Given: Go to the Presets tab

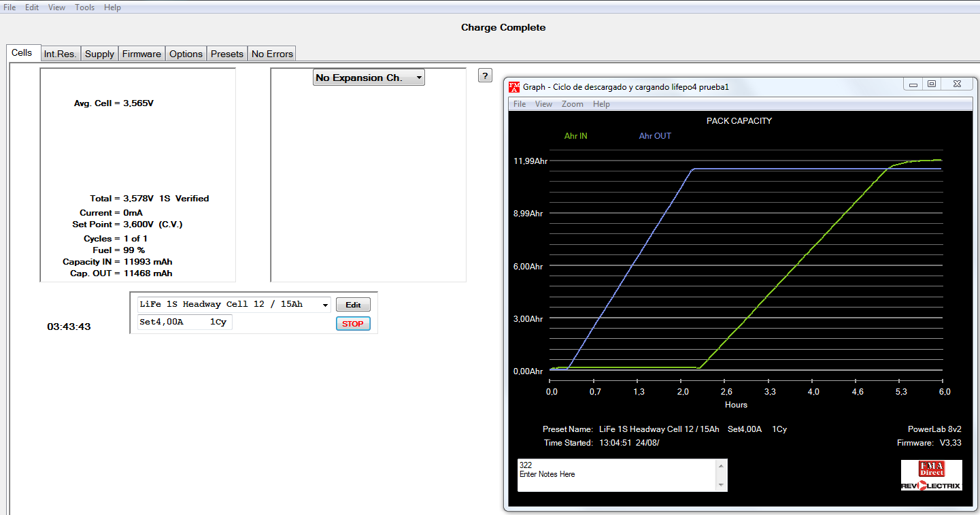Looking at the screenshot, I should coord(226,54).
